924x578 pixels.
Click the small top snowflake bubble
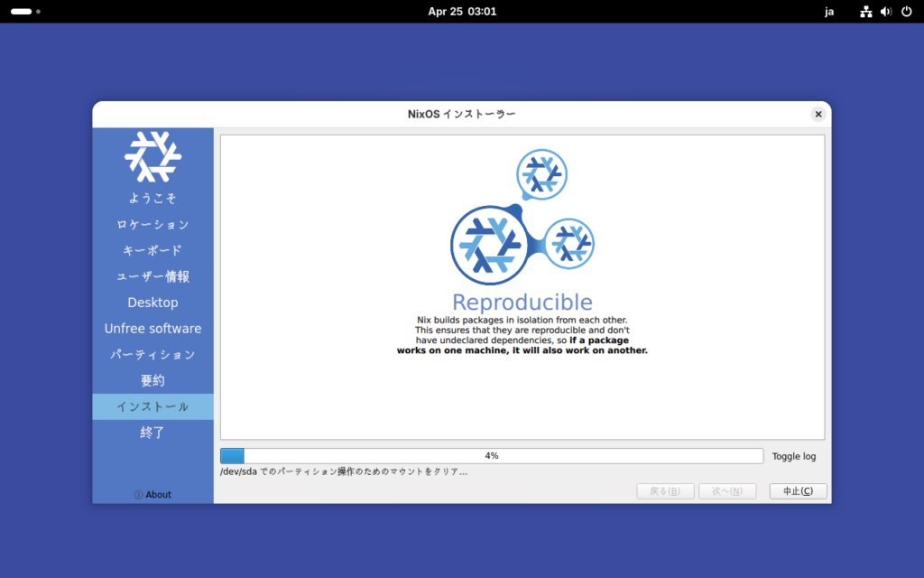tap(541, 174)
